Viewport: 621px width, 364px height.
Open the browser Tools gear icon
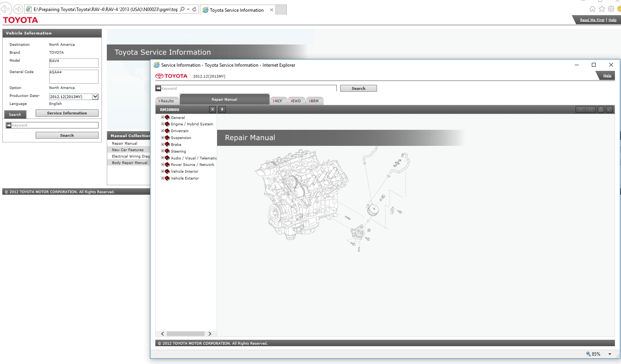[x=611, y=9]
